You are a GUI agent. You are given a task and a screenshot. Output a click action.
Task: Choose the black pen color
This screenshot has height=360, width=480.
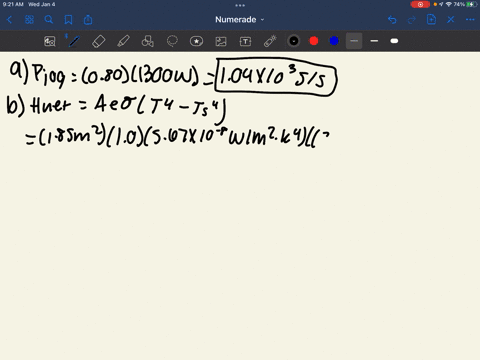pos(294,41)
